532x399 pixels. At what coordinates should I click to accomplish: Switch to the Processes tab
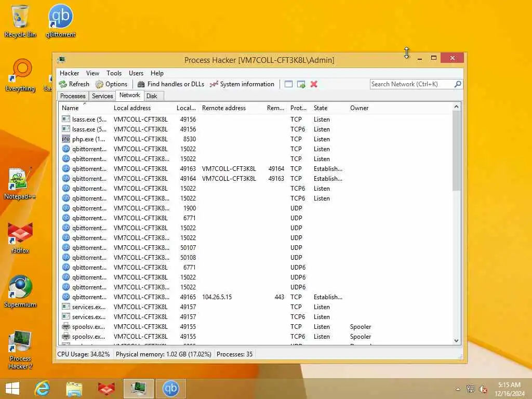(73, 96)
